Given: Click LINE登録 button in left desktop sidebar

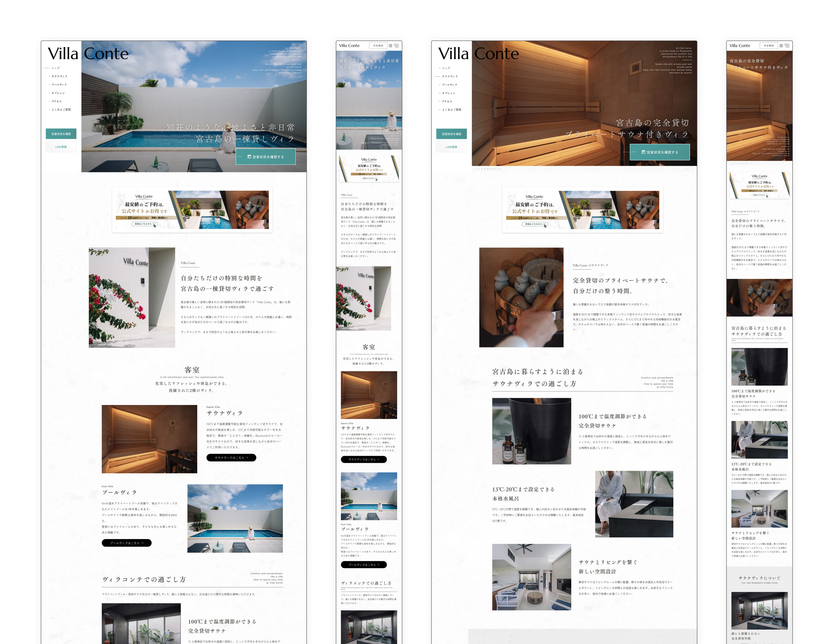Looking at the screenshot, I should click(61, 147).
